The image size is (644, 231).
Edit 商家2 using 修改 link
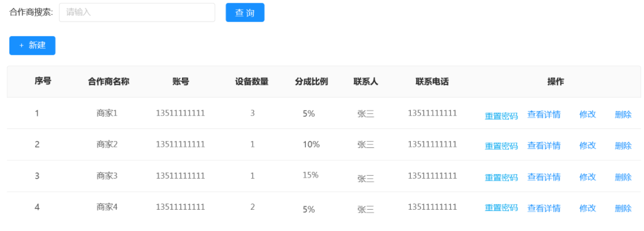click(x=587, y=145)
